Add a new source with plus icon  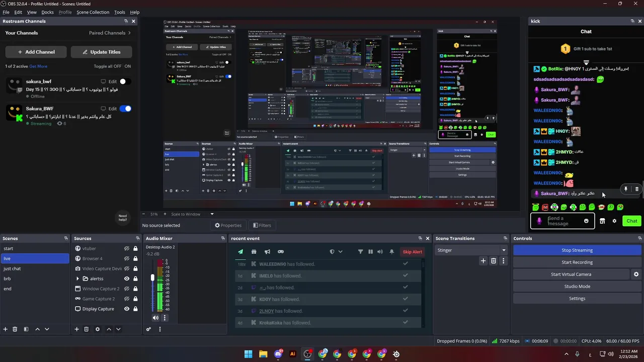(76, 329)
